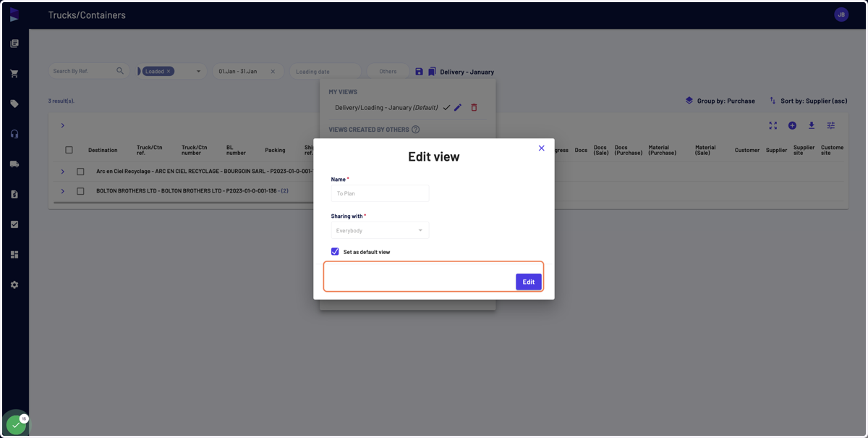Screen dimensions: 868x438
Task: Select the Arc en Ciel Recyclage row checkbox
Action: 80,172
